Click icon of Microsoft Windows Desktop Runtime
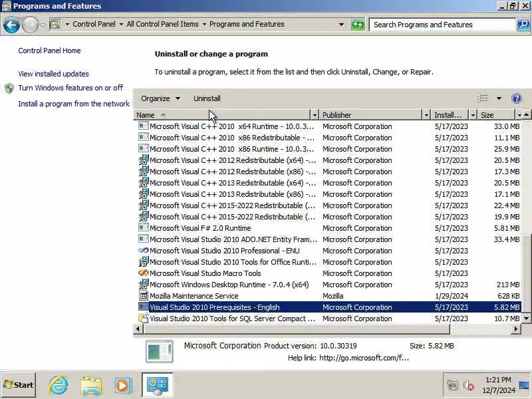This screenshot has height=399, width=532. (x=144, y=285)
